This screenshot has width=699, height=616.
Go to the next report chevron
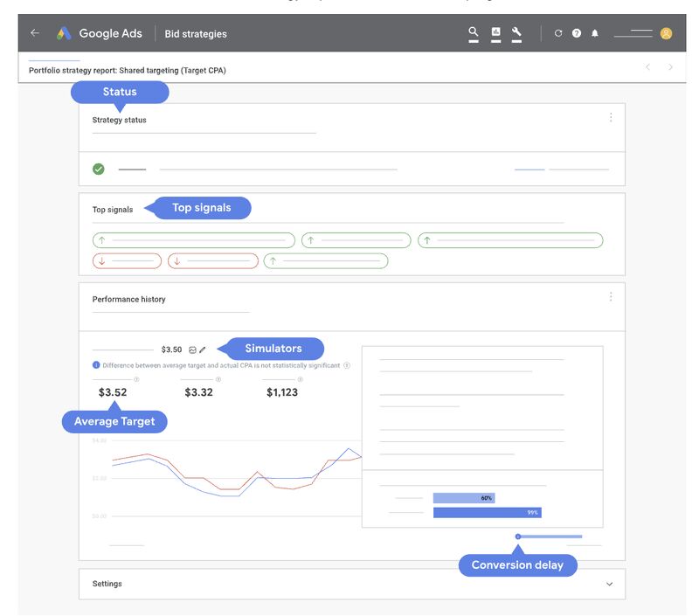coord(670,67)
